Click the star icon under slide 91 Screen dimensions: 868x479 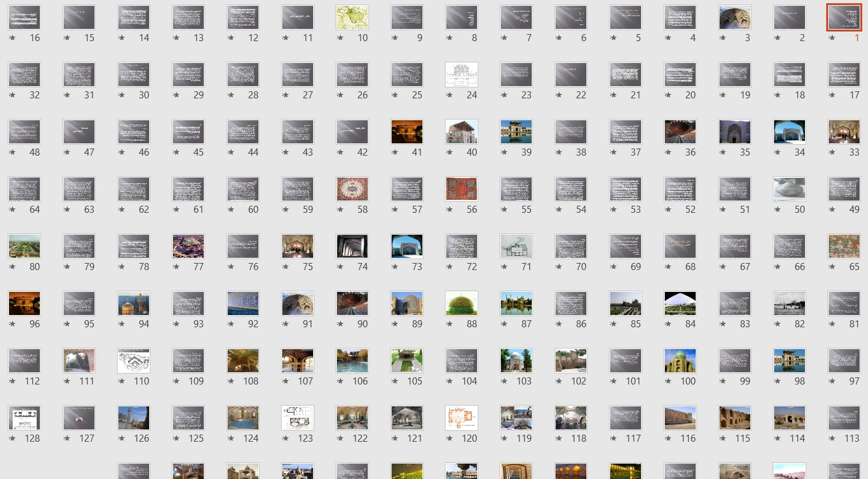point(285,324)
